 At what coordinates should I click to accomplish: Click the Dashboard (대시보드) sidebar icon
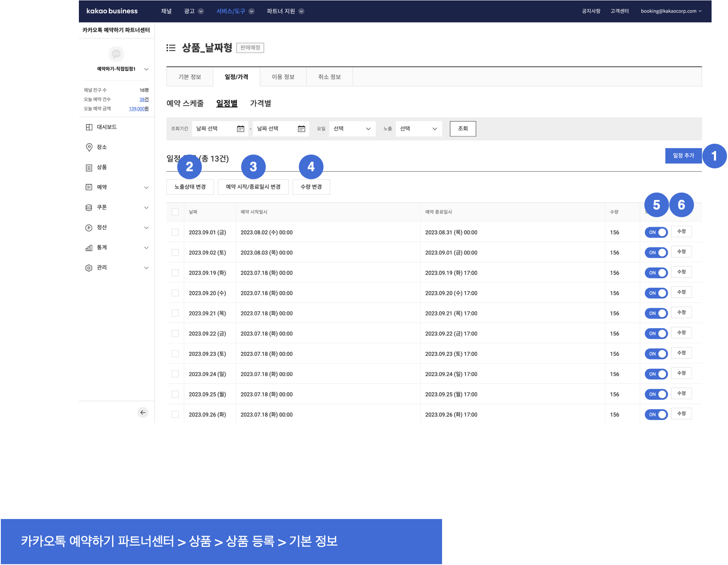tap(89, 127)
